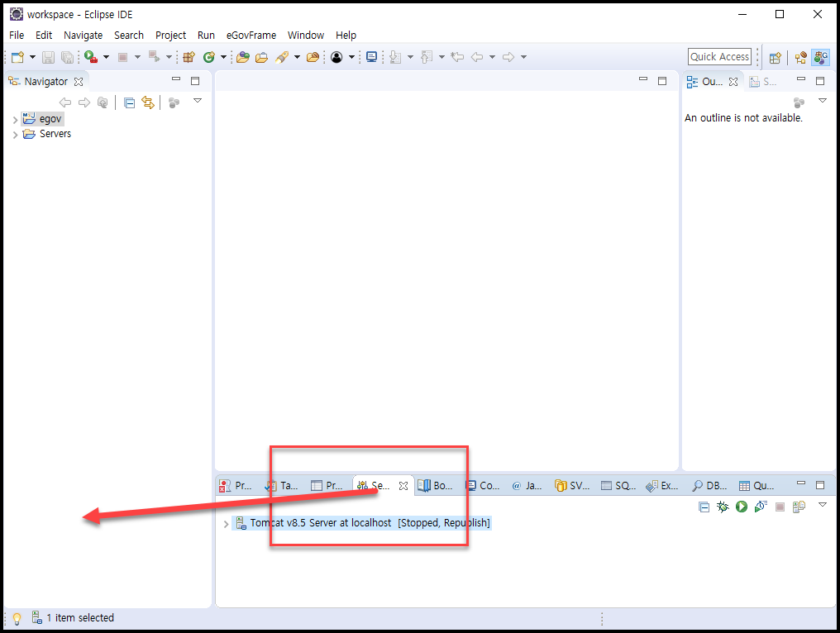Screen dimensions: 840x633
Task: Click the tip lightbulb in status bar
Action: 17,619
